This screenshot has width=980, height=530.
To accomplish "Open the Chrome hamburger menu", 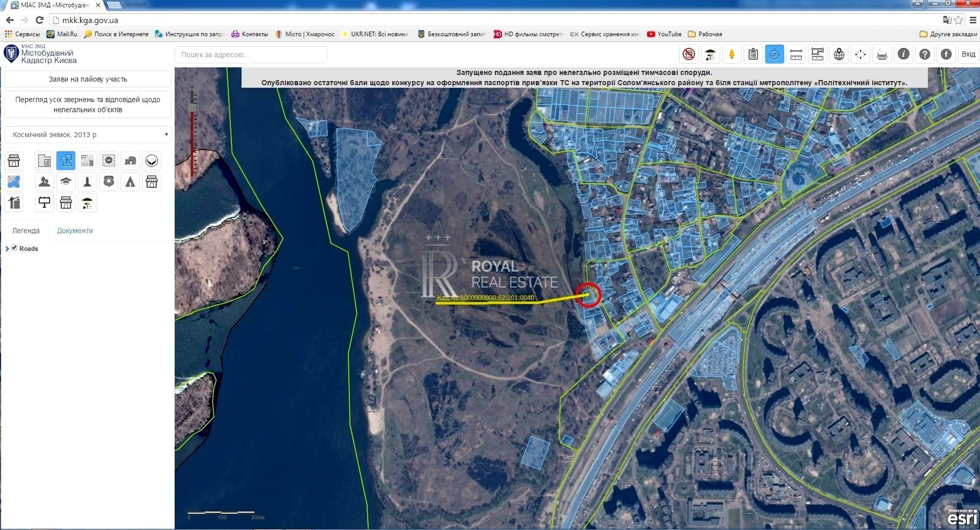I will 973,20.
